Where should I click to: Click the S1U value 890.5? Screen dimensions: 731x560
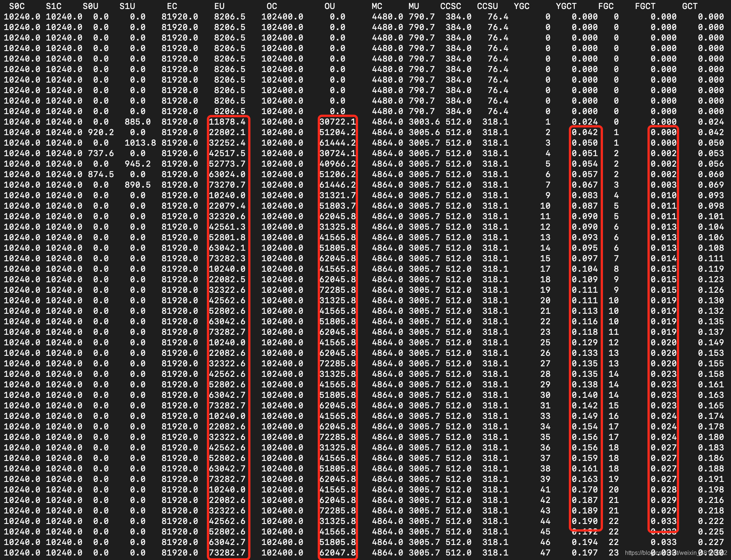(x=137, y=185)
